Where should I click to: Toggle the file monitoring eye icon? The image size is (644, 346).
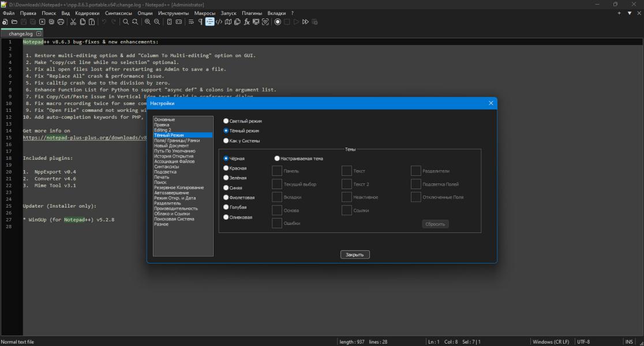pyautogui.click(x=265, y=22)
